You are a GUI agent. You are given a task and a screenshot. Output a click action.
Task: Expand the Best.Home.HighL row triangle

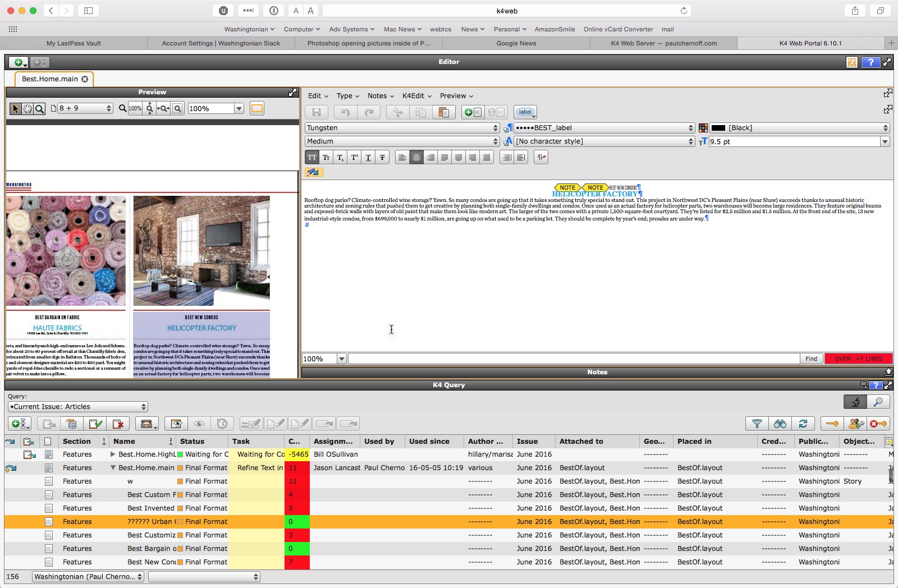113,454
